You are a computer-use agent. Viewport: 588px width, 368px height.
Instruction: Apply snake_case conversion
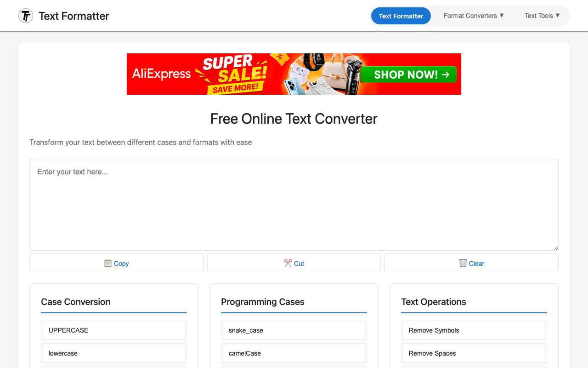(x=294, y=330)
